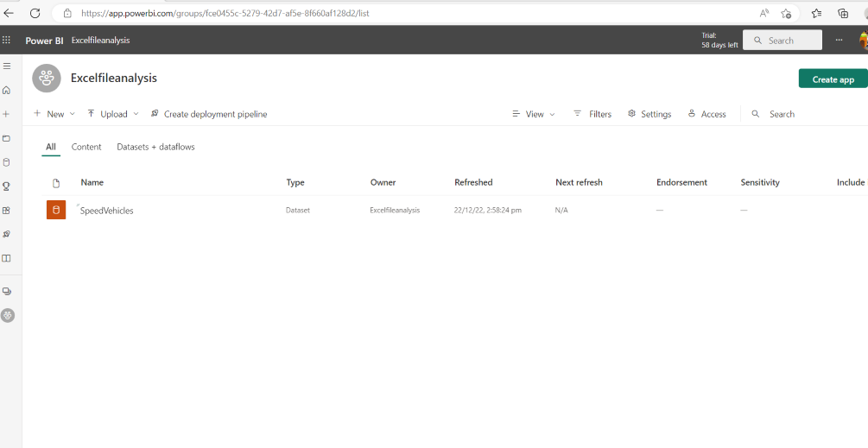Sort by the Type column header
This screenshot has width=868, height=448.
295,182
